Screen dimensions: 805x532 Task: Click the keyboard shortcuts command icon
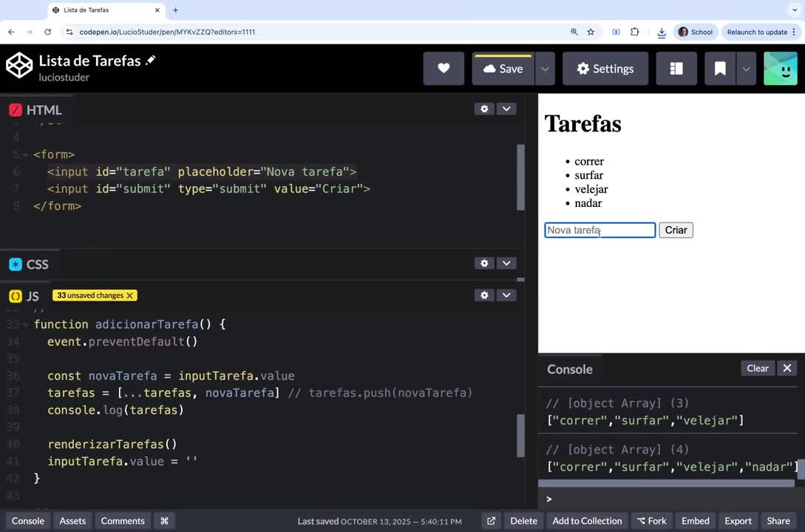164,521
